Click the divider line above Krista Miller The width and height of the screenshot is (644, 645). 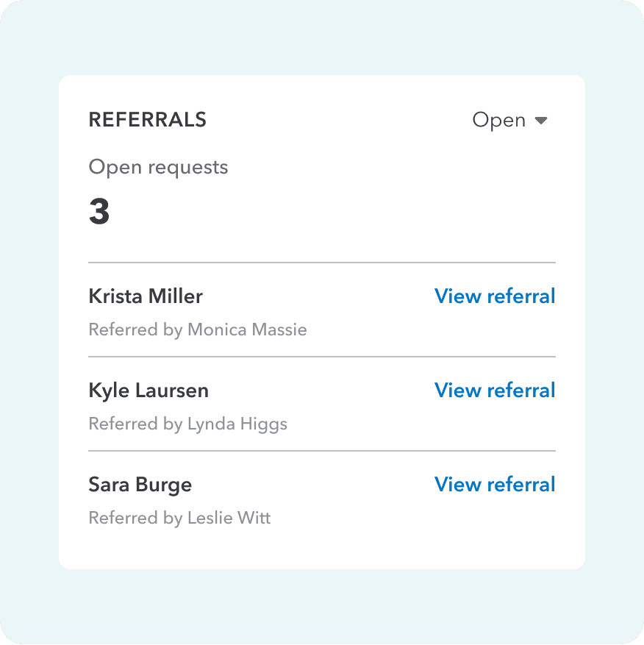[322, 262]
